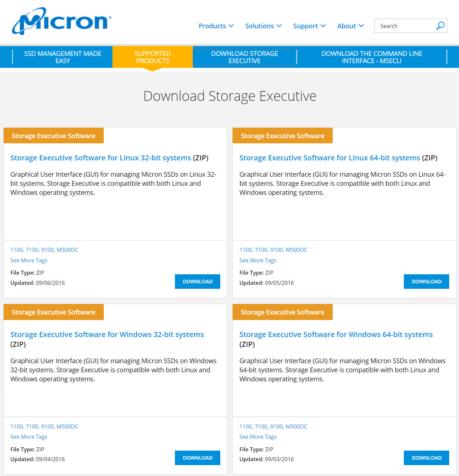Click the M500DC tag in Windows 64-bit card

pos(296,427)
